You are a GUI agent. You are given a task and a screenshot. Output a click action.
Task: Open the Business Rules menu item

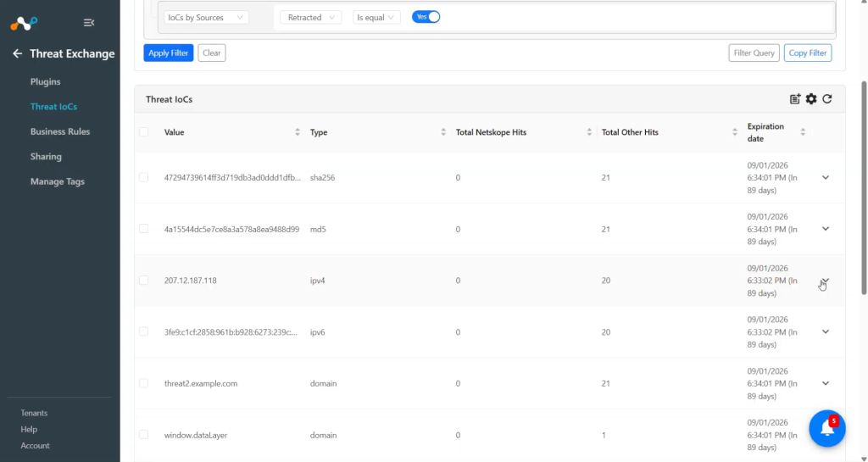pyautogui.click(x=60, y=131)
